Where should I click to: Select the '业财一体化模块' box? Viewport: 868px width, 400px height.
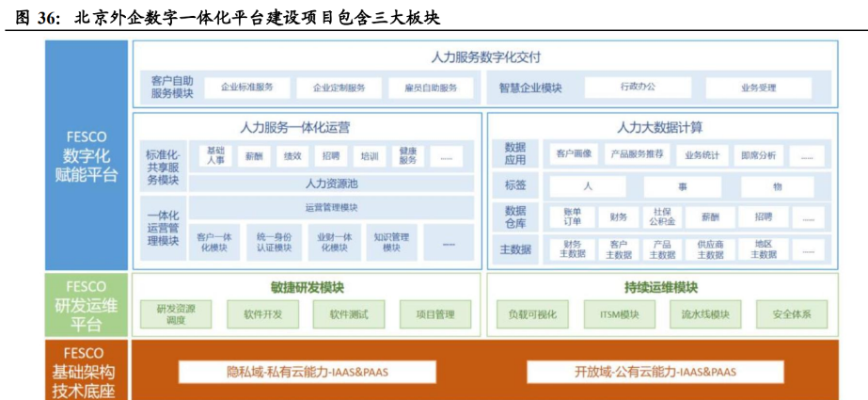[335, 242]
